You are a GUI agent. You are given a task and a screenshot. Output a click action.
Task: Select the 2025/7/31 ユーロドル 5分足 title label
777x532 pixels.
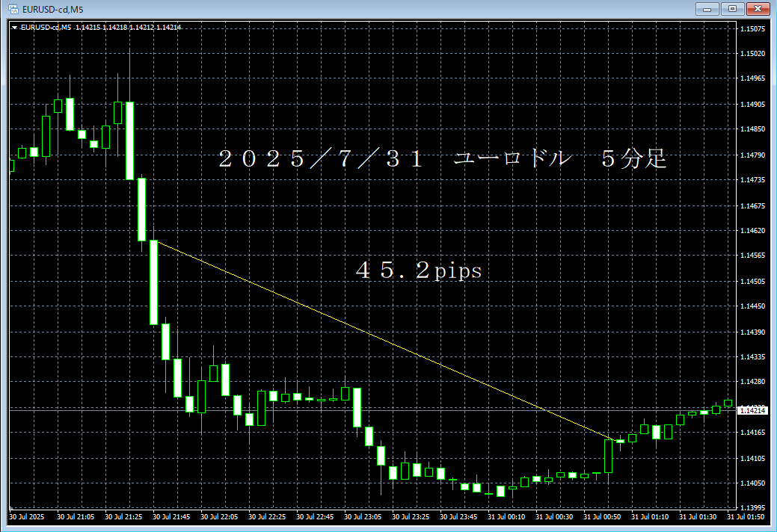coord(443,159)
